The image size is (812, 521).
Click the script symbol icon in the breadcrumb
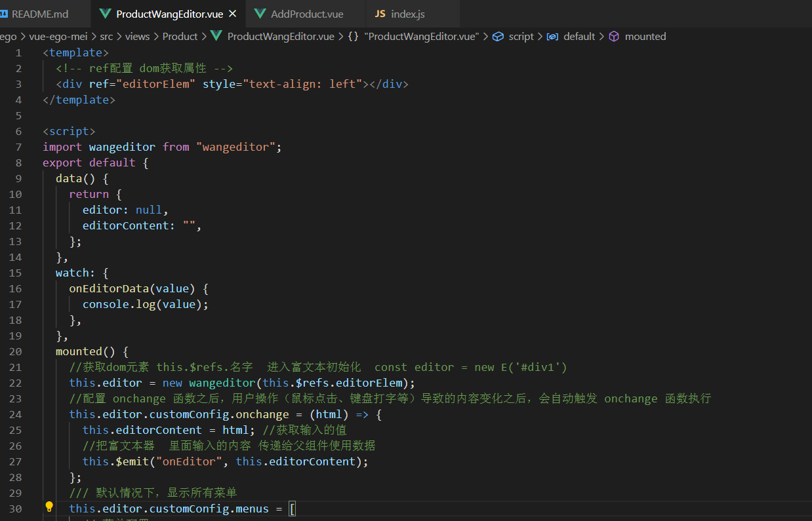pos(500,37)
